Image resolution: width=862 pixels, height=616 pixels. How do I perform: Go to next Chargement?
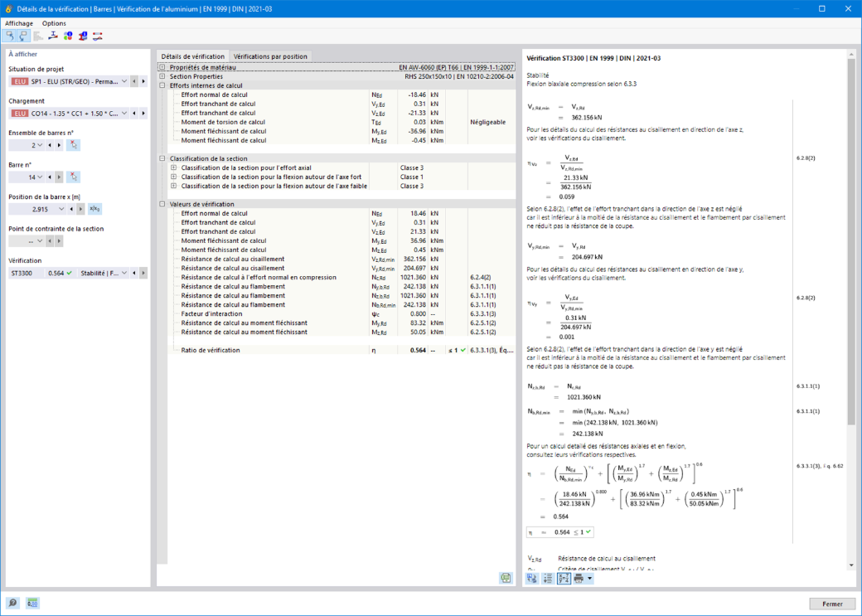coord(143,114)
